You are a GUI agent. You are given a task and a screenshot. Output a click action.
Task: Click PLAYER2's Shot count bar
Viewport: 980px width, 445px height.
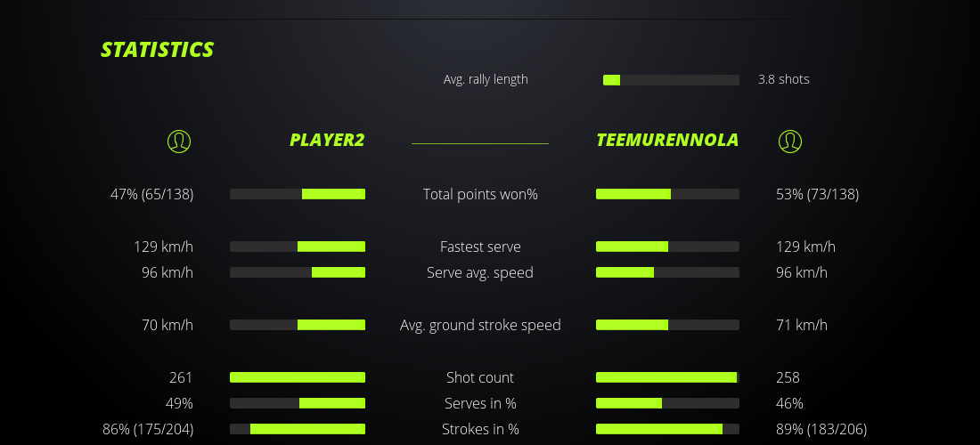coord(298,377)
